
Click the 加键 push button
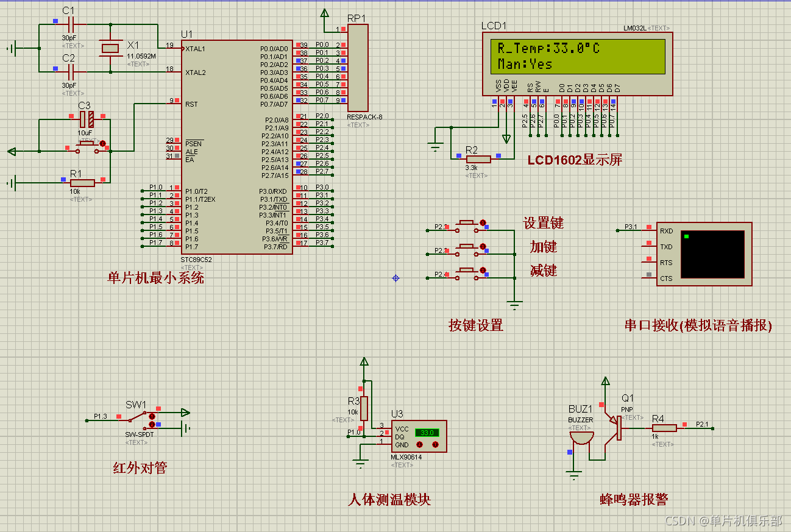pyautogui.click(x=468, y=247)
